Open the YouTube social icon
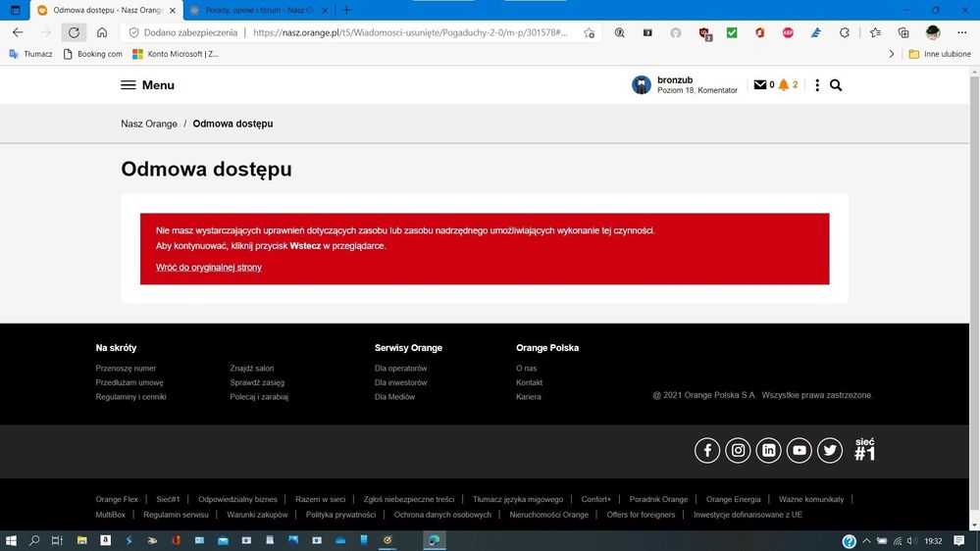 pyautogui.click(x=799, y=450)
